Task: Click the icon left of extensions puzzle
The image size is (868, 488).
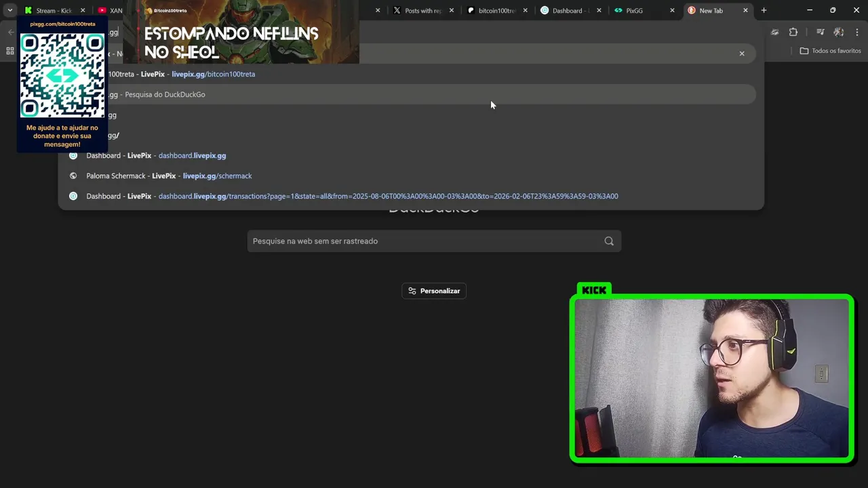Action: tap(774, 32)
